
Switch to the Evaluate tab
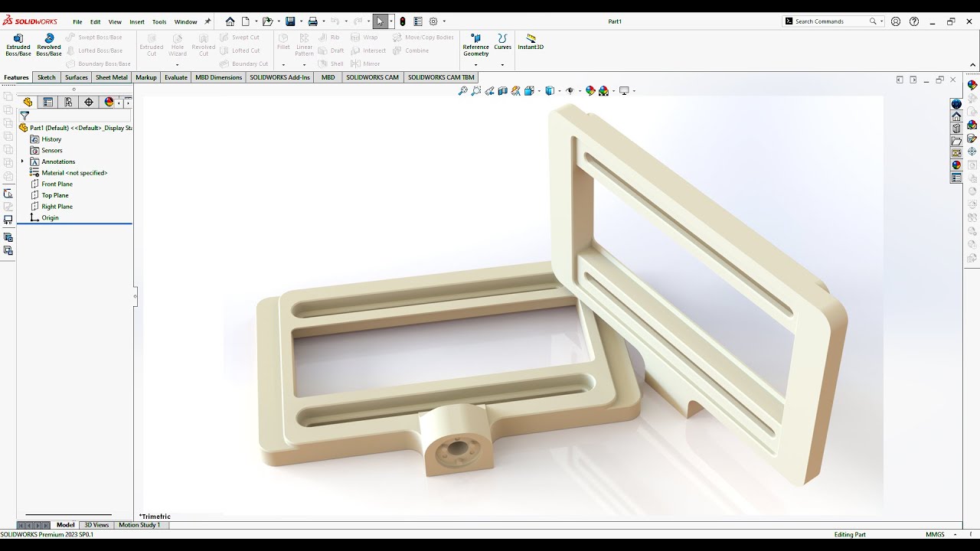pos(176,77)
